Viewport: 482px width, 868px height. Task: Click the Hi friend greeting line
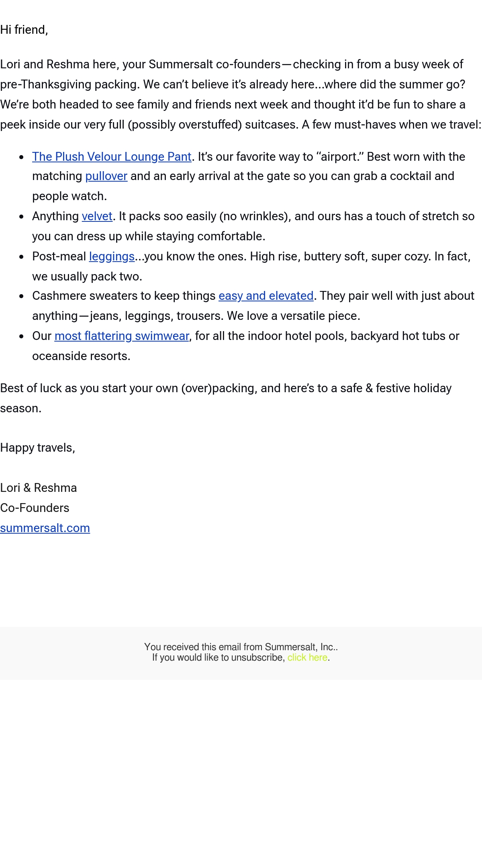(24, 30)
